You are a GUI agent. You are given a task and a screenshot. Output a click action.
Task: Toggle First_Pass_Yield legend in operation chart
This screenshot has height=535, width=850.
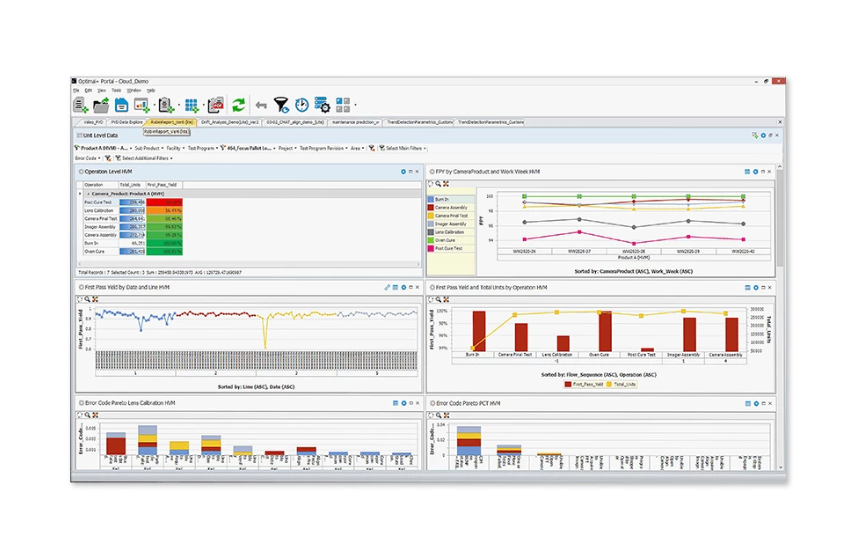click(x=584, y=384)
